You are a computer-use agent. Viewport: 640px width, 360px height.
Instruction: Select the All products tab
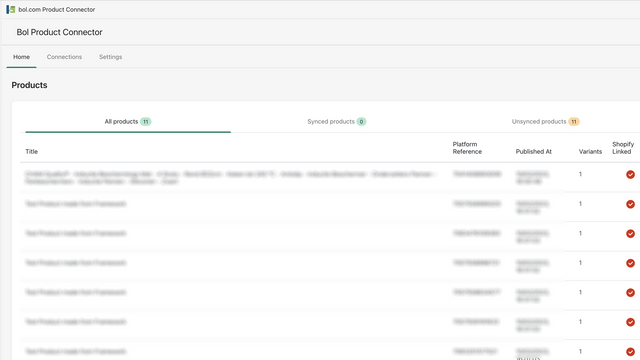point(128,122)
